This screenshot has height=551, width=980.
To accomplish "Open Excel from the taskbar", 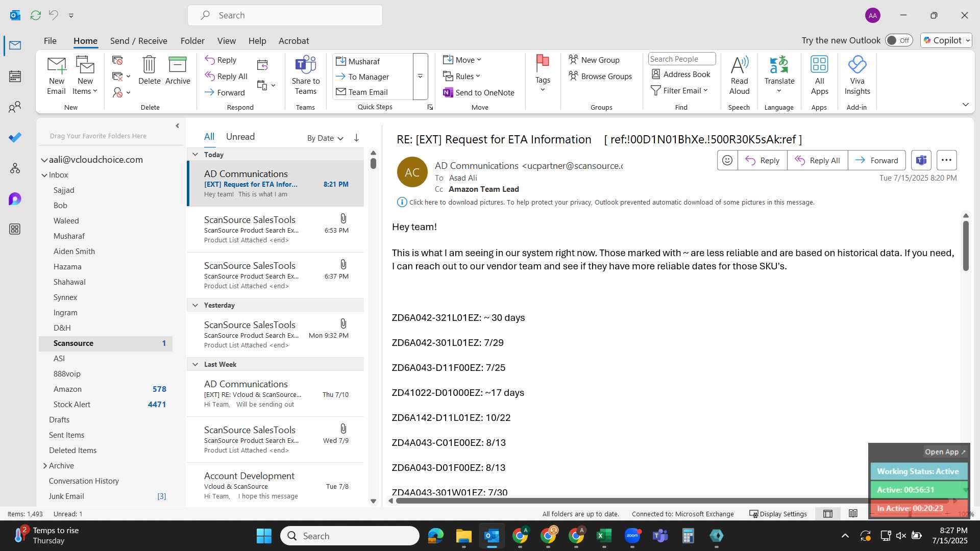I will tap(604, 536).
